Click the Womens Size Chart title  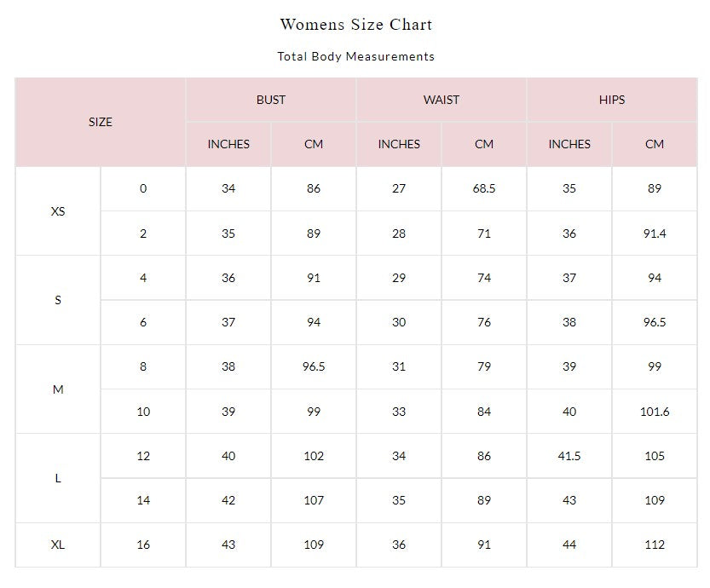pos(355,24)
